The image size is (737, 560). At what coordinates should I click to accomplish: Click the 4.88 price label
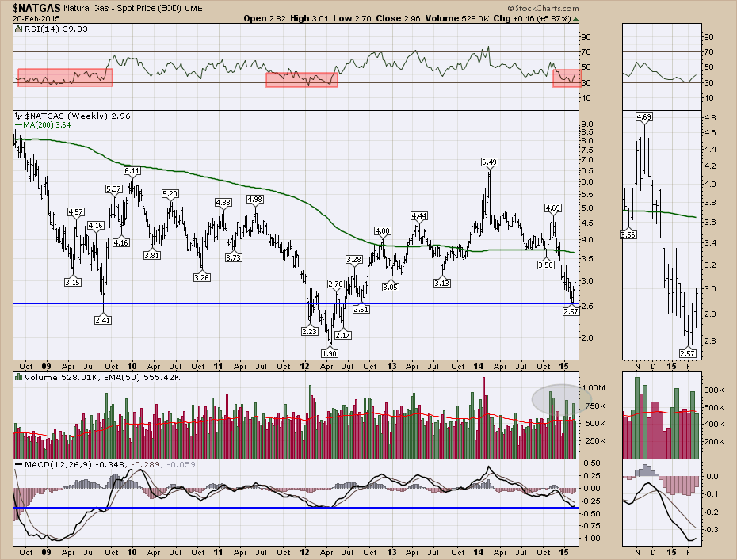point(223,202)
